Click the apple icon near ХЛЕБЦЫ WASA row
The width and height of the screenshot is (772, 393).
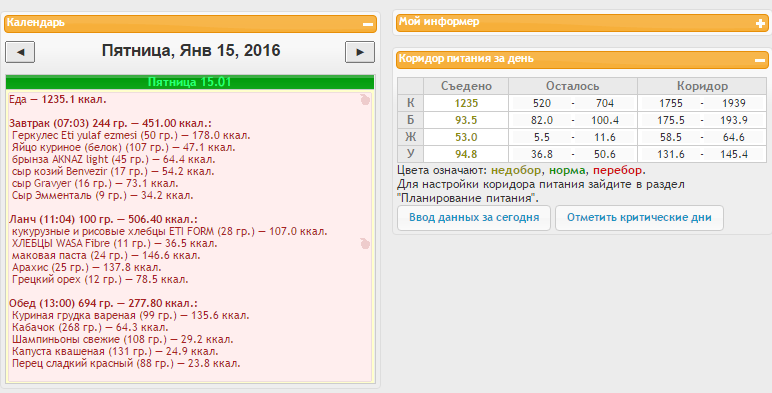coord(365,243)
